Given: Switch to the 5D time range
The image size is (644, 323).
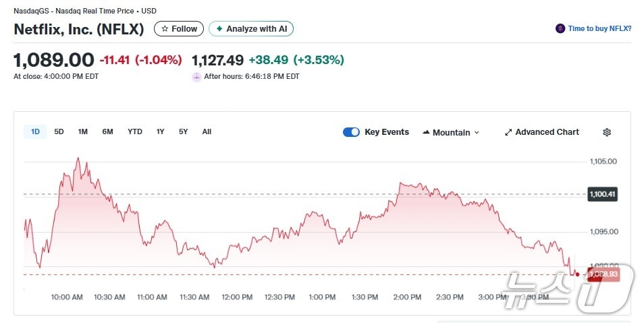Looking at the screenshot, I should click(59, 131).
